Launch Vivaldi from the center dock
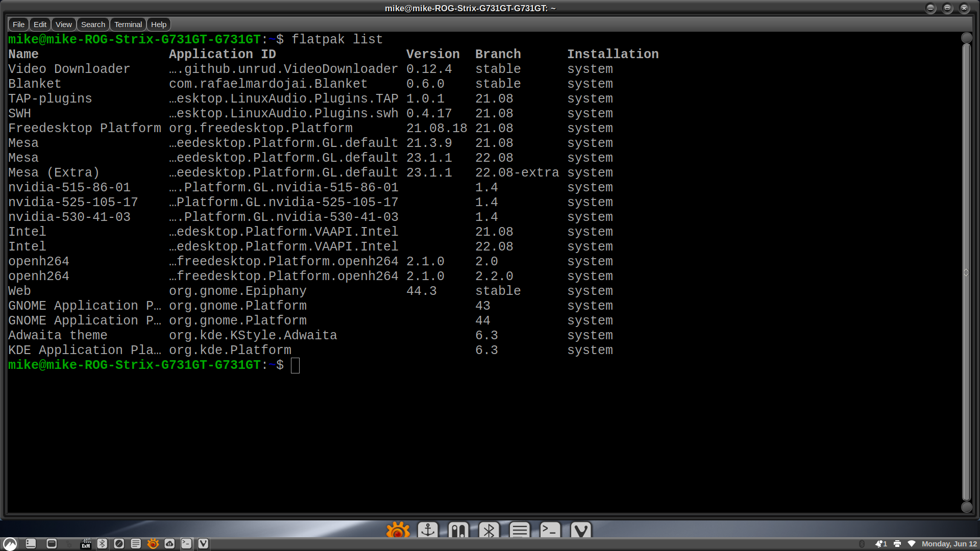The height and width of the screenshot is (551, 980). (581, 530)
